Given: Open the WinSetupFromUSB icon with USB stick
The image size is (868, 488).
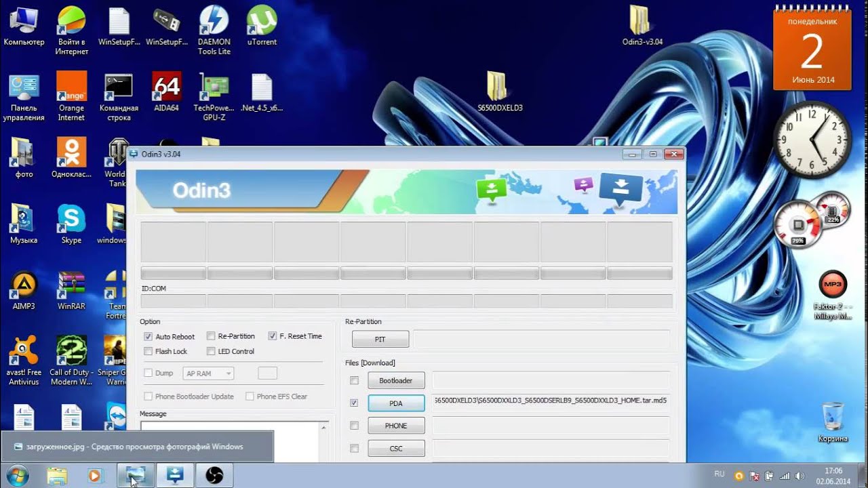Looking at the screenshot, I should tap(166, 26).
